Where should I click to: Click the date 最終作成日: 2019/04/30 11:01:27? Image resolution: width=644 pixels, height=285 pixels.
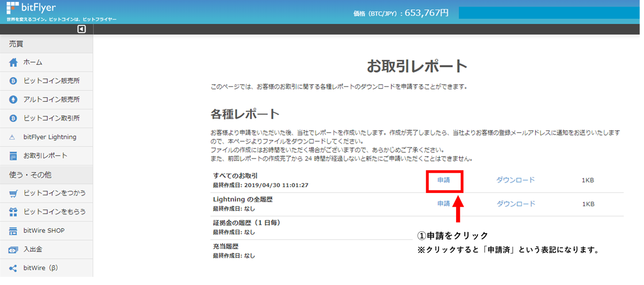(x=260, y=185)
